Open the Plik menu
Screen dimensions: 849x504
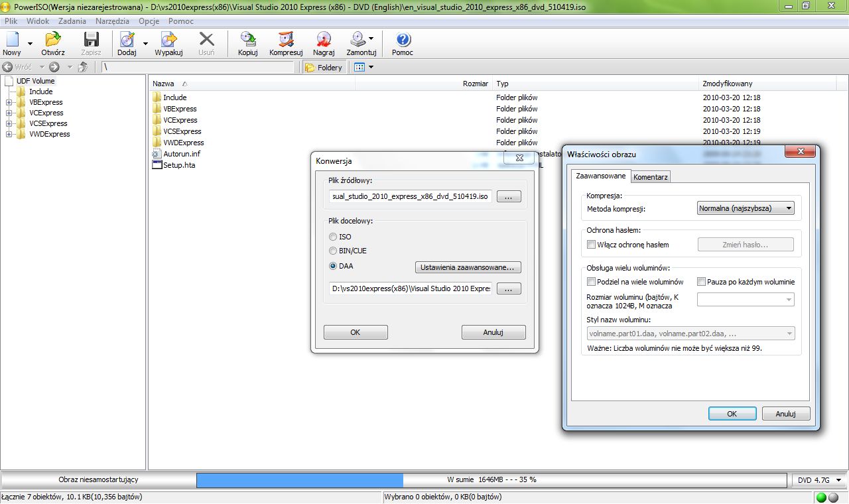(x=11, y=21)
